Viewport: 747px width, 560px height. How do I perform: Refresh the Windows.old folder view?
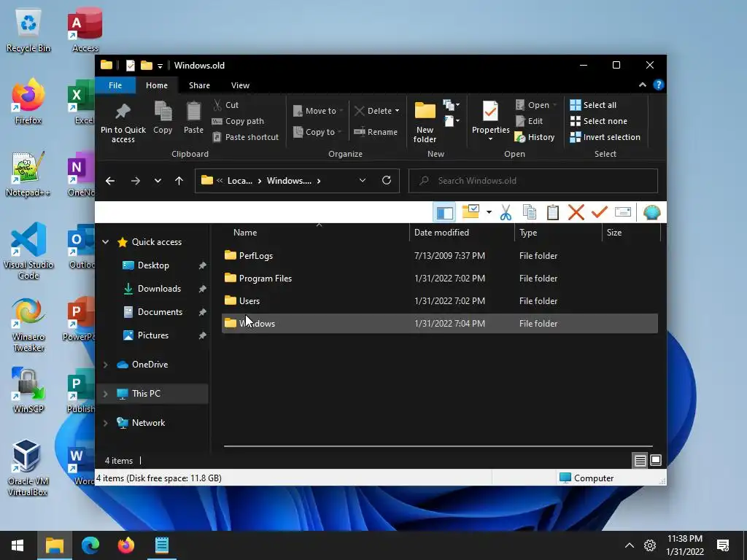(387, 181)
